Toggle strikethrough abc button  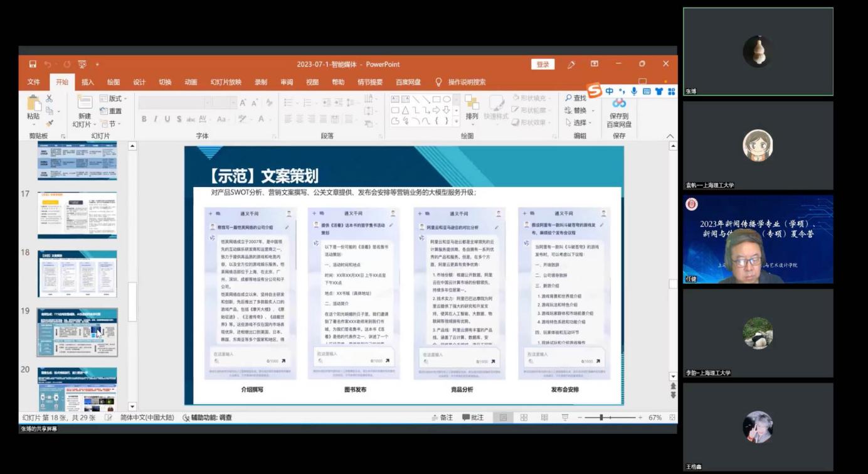[x=191, y=119]
